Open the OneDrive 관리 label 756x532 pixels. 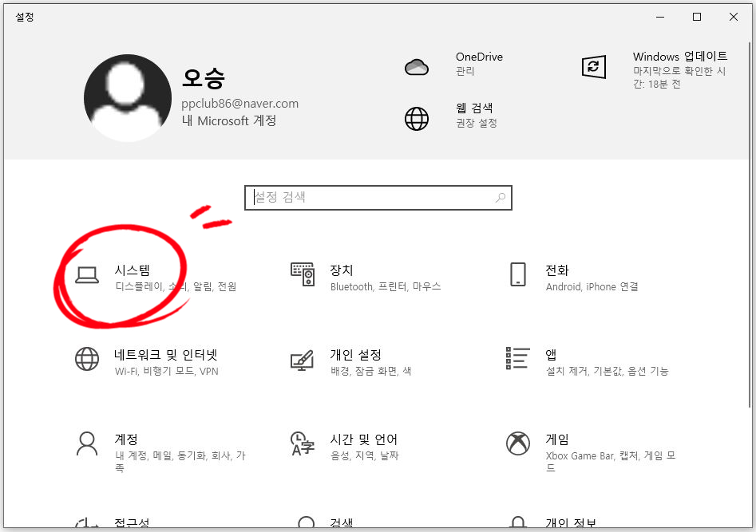pyautogui.click(x=465, y=71)
